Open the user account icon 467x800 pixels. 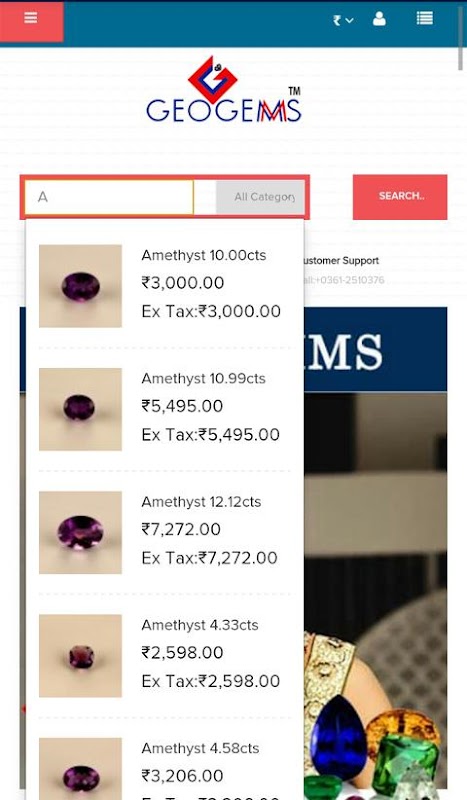(x=379, y=19)
